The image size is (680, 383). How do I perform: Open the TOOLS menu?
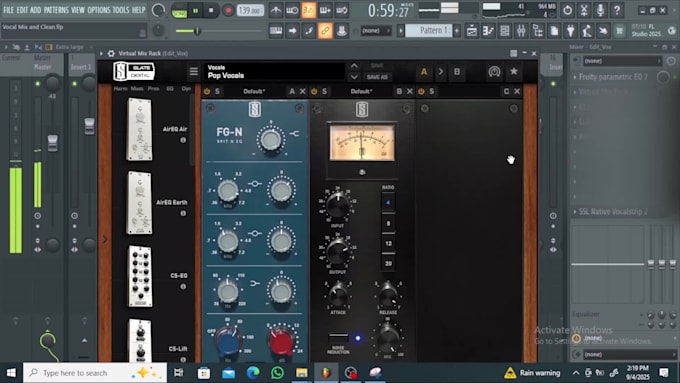pyautogui.click(x=121, y=10)
